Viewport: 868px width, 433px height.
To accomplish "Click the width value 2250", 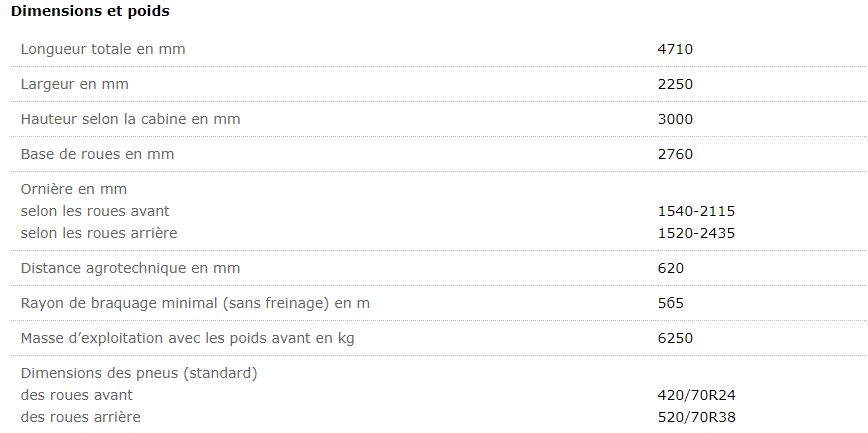I will (675, 84).
